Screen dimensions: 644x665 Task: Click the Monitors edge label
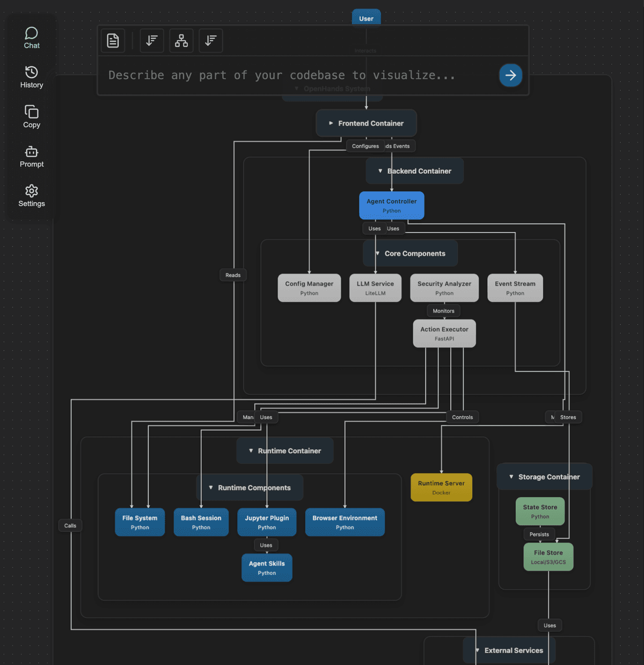(444, 311)
